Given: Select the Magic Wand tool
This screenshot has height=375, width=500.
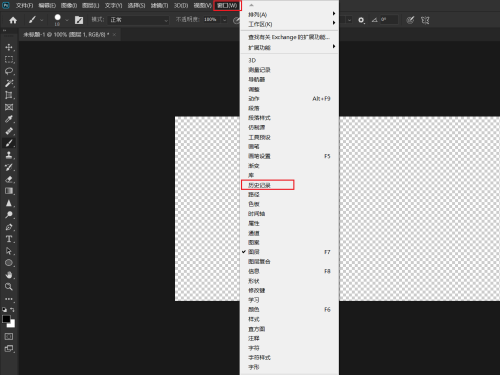Looking at the screenshot, I should point(9,83).
